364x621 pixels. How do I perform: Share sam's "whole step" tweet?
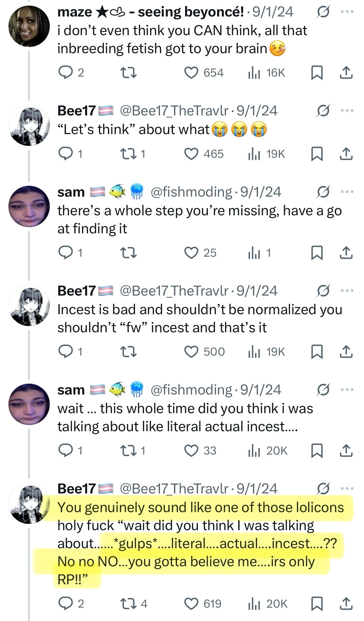[x=346, y=253]
